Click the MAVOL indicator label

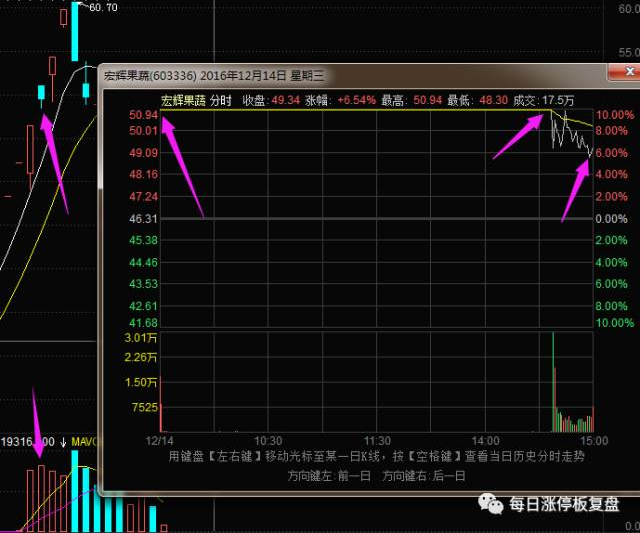click(87, 441)
